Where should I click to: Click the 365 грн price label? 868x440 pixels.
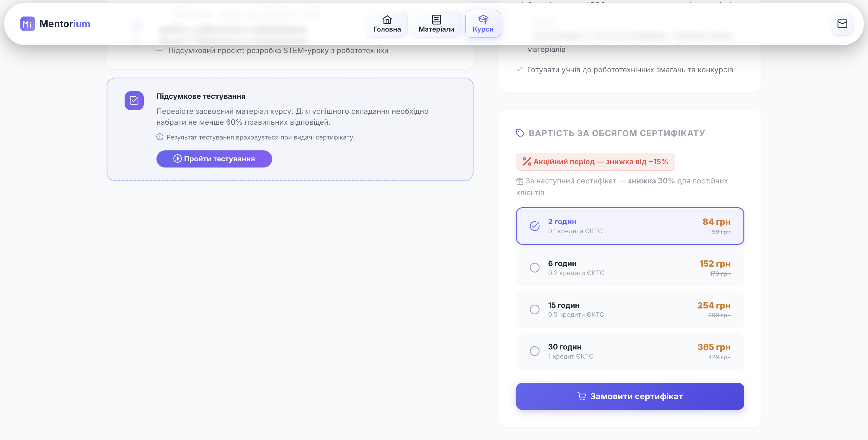(x=714, y=347)
